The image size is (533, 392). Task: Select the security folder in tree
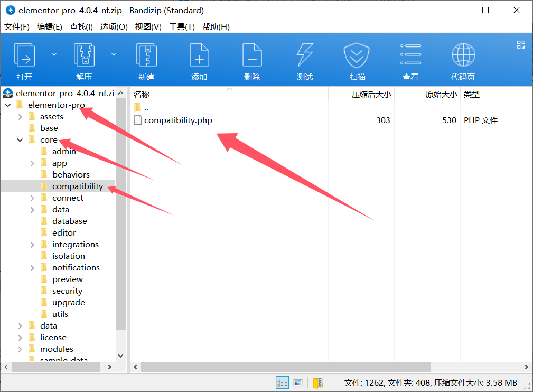pyautogui.click(x=67, y=291)
